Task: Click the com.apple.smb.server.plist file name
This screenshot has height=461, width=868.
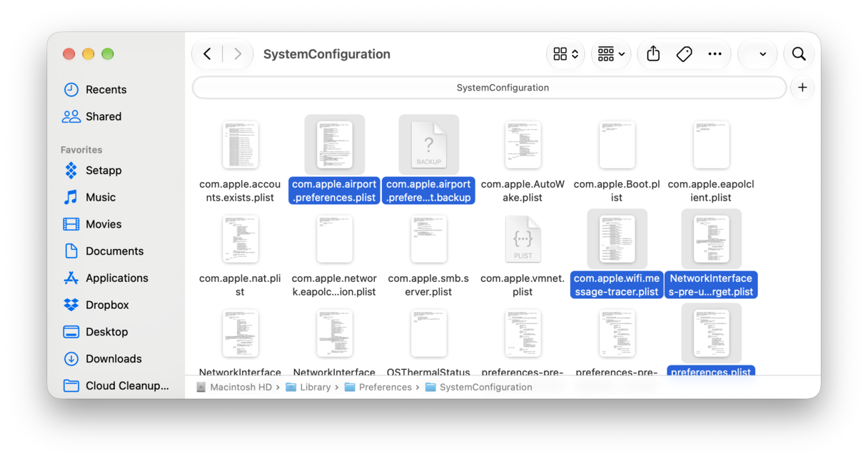Action: 428,285
